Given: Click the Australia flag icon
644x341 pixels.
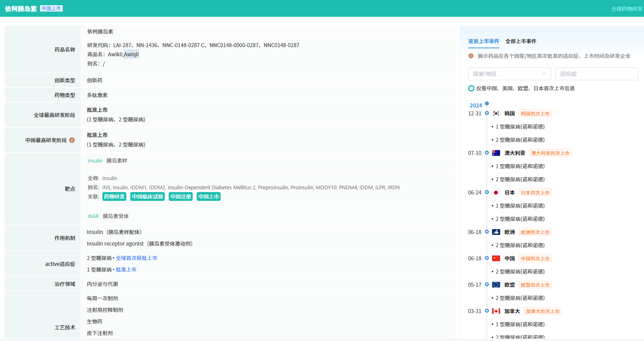Looking at the screenshot, I should (x=496, y=153).
